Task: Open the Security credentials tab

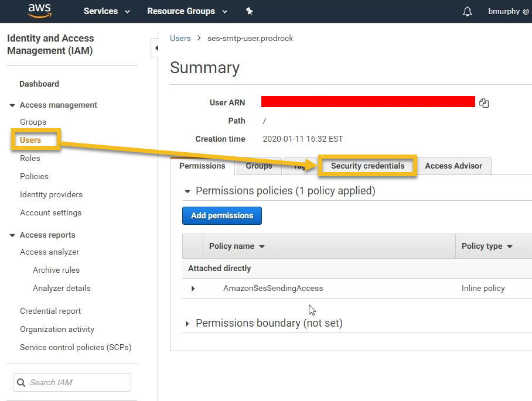Action: (x=368, y=166)
